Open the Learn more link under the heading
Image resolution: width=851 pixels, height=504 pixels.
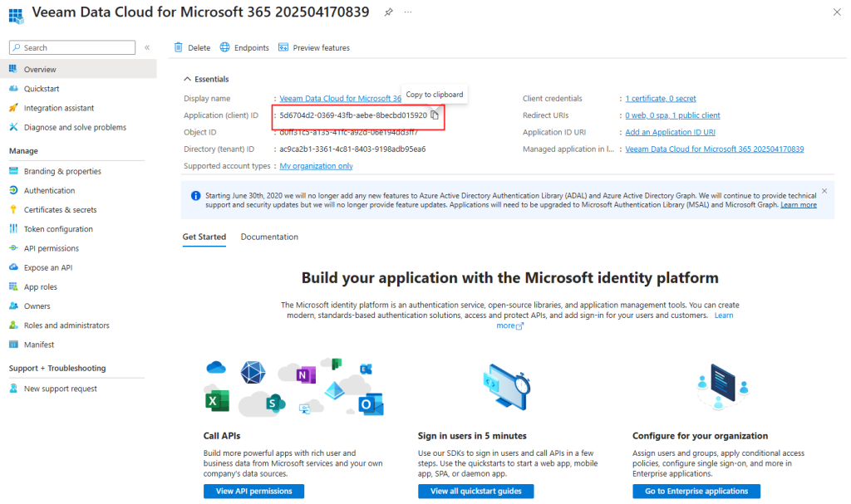point(724,316)
